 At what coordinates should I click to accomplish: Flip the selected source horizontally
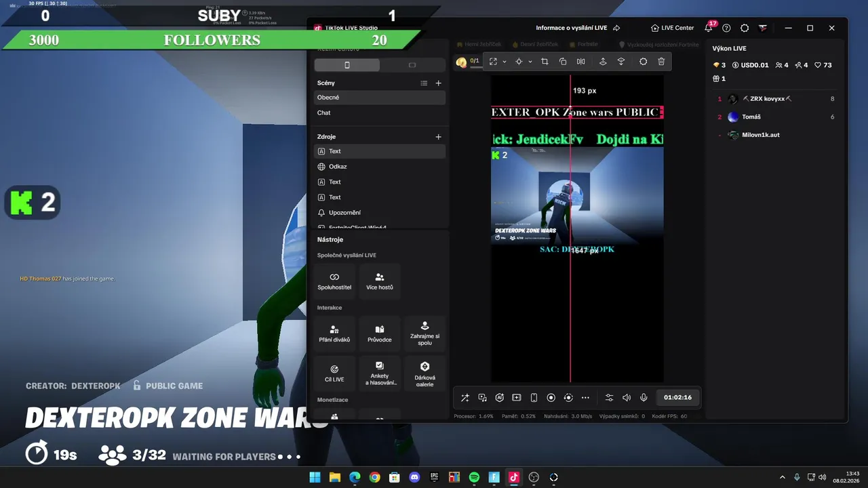coord(581,62)
